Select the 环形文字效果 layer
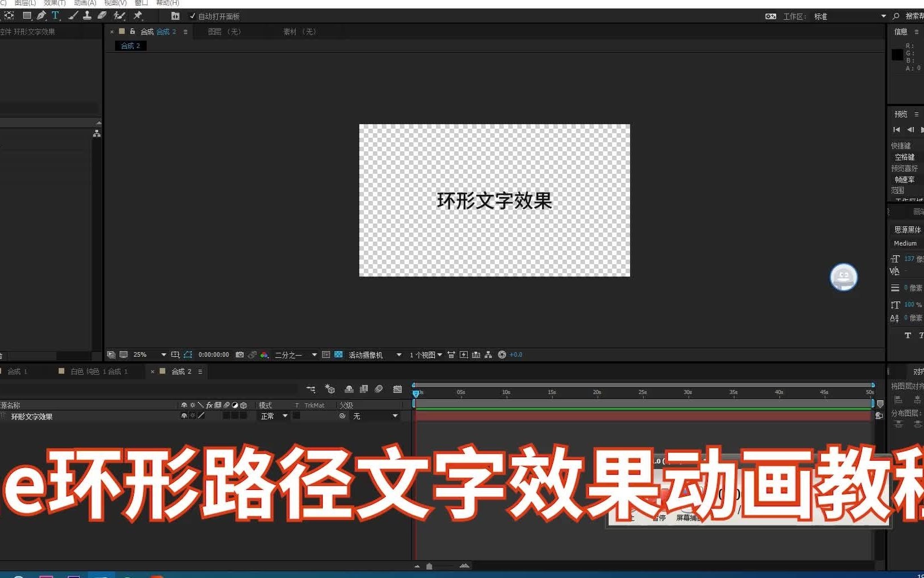Screen dimensions: 924x578 pos(32,417)
